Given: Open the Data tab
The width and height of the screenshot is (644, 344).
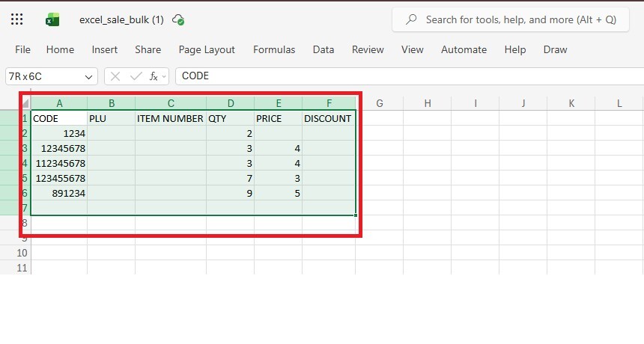Looking at the screenshot, I should (323, 49).
